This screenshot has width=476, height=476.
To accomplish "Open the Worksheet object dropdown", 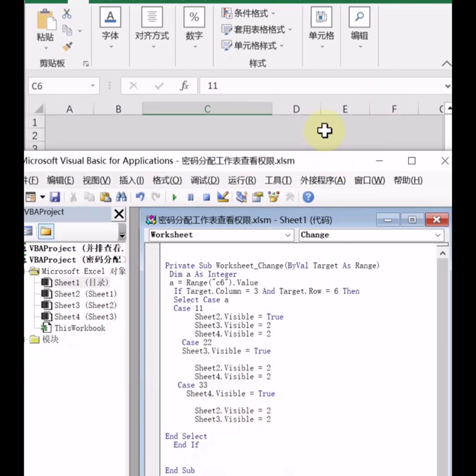I will [x=288, y=235].
